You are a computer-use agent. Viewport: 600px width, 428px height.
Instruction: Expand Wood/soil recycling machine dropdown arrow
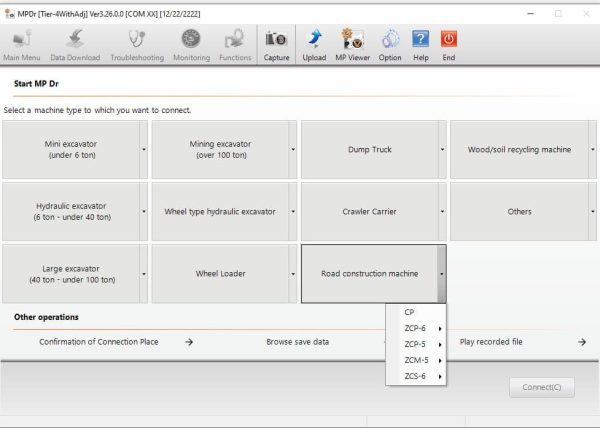click(592, 150)
